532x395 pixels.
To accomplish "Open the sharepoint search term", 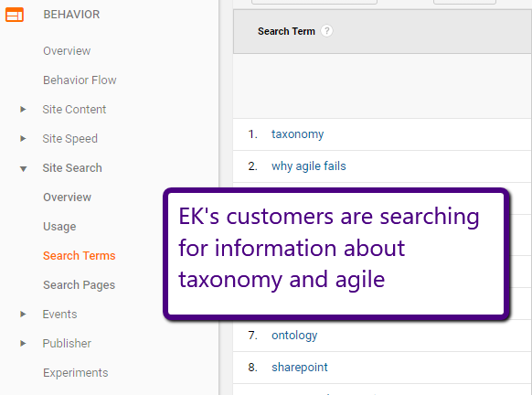I will click(300, 368).
